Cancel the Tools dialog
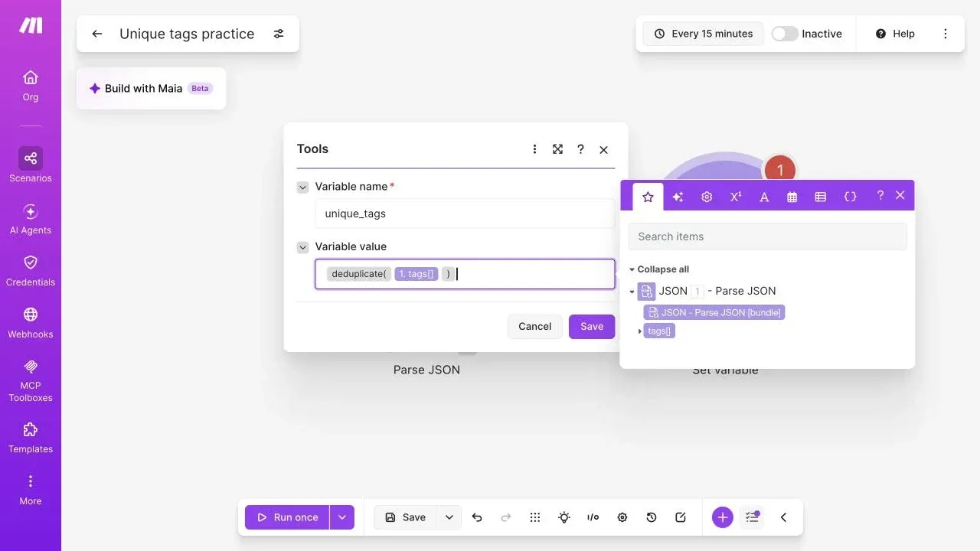 click(534, 327)
